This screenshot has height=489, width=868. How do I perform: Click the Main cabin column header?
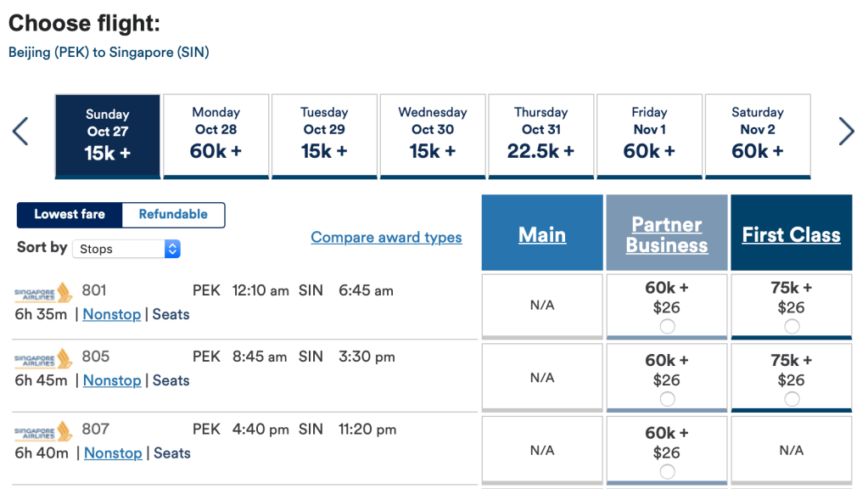pyautogui.click(x=542, y=235)
